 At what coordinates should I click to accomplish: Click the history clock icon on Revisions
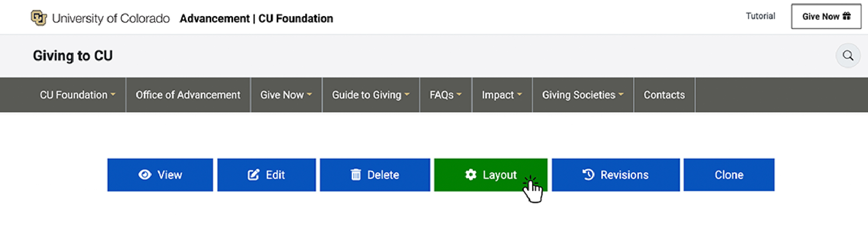(588, 175)
